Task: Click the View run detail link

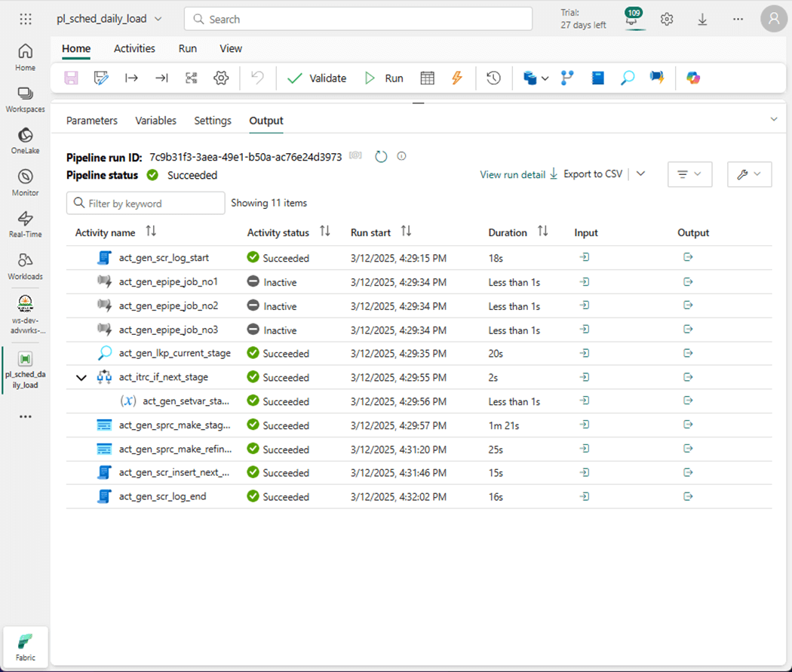Action: coord(512,174)
